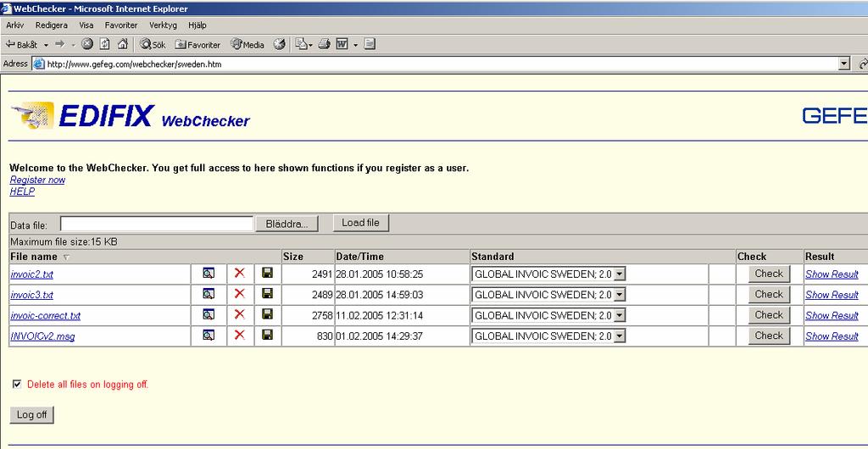Refresh the page with the Refresh icon
The width and height of the screenshot is (868, 449).
(x=104, y=44)
